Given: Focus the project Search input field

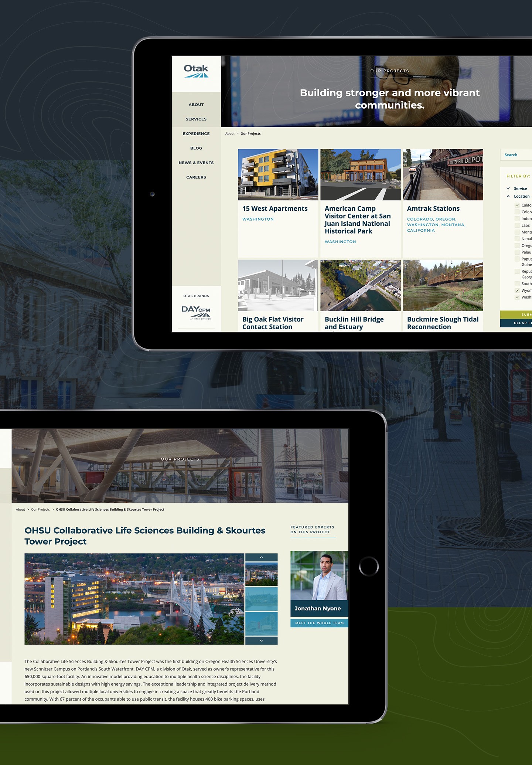Looking at the screenshot, I should click(x=517, y=155).
